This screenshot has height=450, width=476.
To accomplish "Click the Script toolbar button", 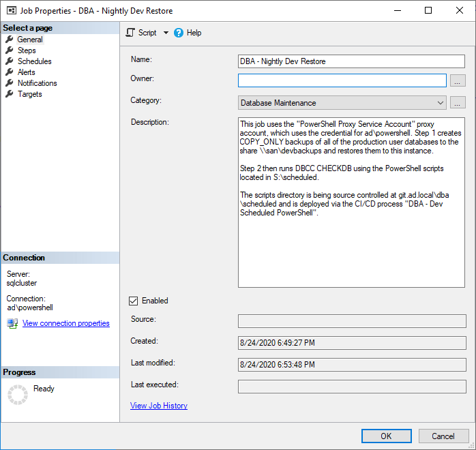I will click(x=141, y=33).
